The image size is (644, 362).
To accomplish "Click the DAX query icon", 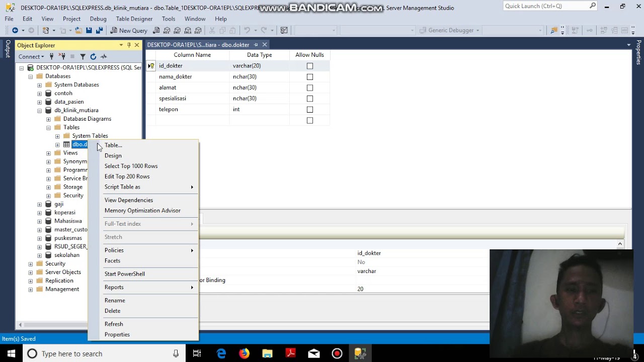I will pyautogui.click(x=198, y=30).
